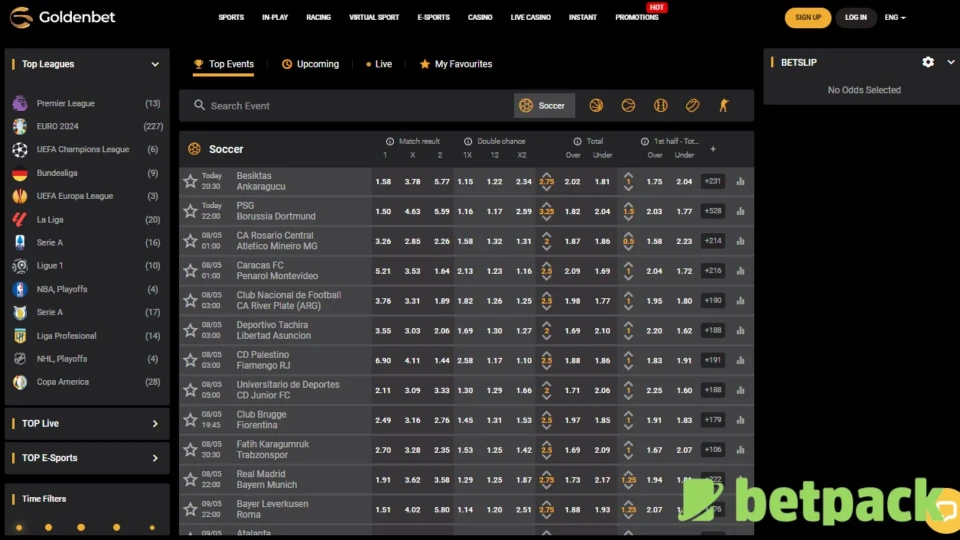Collapse the Top Leagues panel
960x540 pixels.
tap(155, 64)
